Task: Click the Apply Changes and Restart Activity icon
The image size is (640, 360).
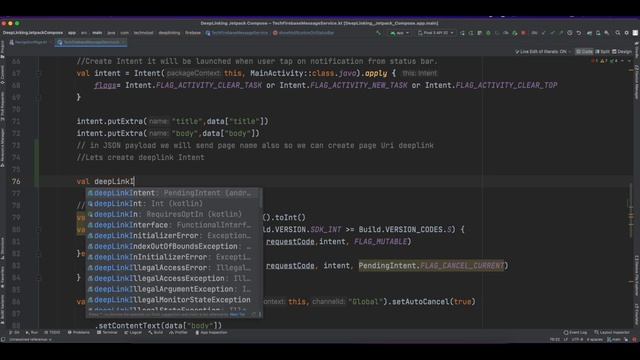Action: coord(471,33)
